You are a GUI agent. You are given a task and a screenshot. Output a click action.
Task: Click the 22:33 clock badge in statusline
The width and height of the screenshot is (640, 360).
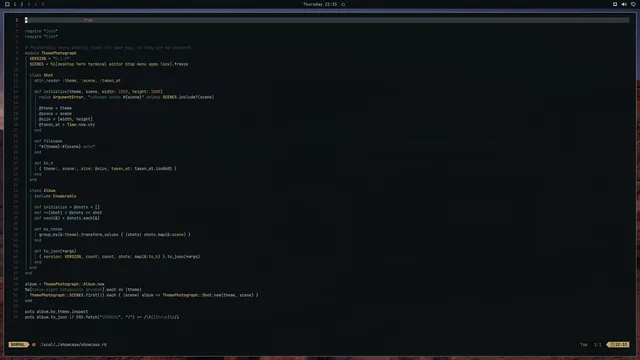(618, 344)
